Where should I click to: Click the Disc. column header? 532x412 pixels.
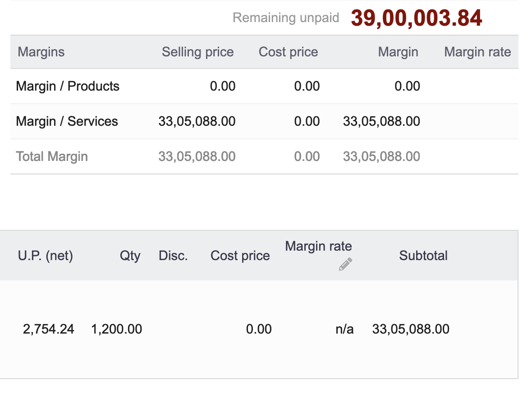pyautogui.click(x=173, y=256)
